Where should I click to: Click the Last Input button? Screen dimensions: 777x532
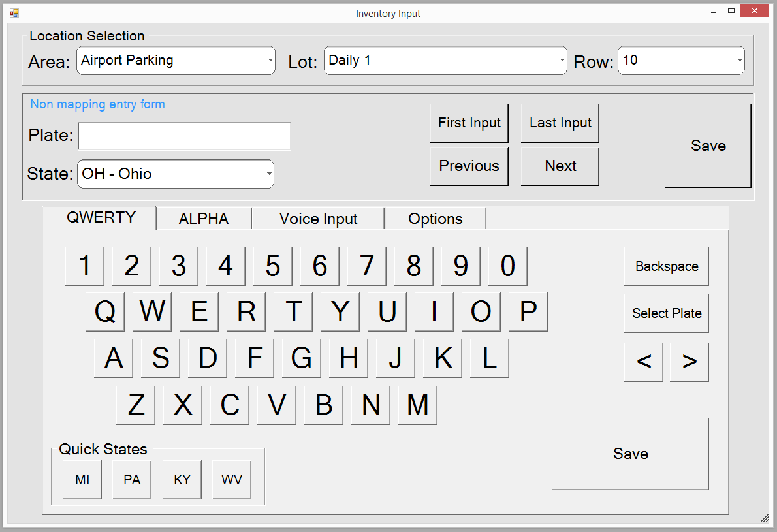(560, 123)
